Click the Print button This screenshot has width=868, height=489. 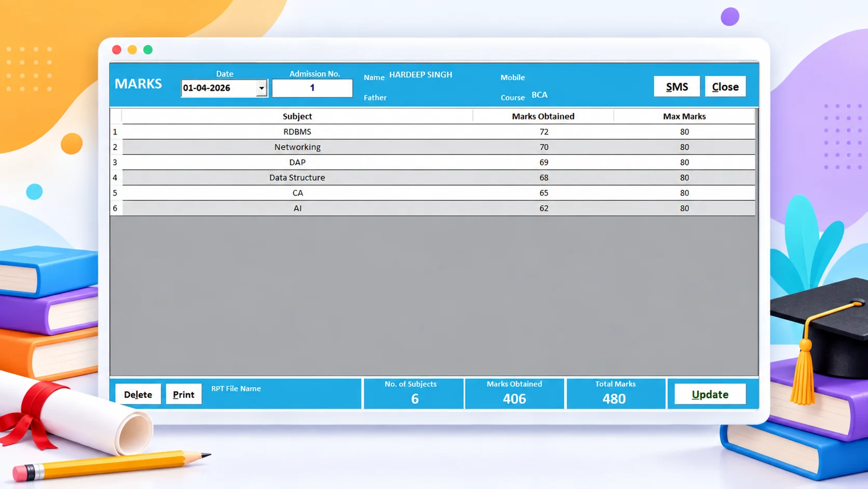coord(184,394)
